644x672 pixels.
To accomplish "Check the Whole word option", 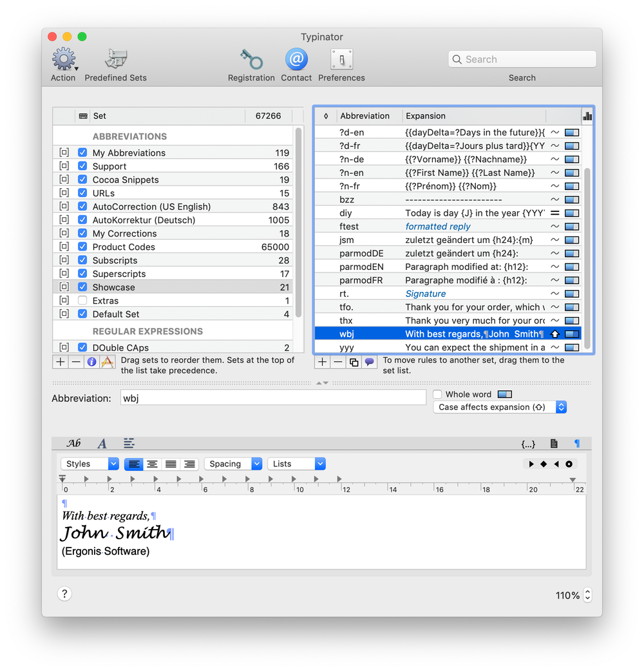I will (437, 394).
